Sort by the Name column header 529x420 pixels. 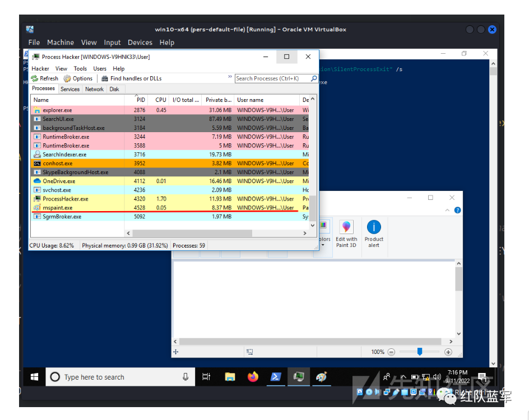[77, 100]
